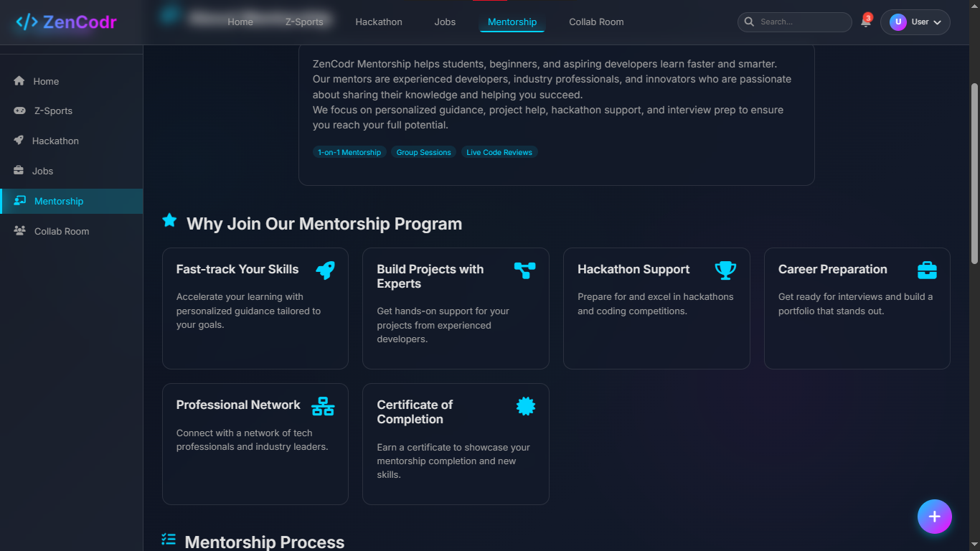Screen dimensions: 980x551
Task: Open the User account dropdown
Action: pyautogui.click(x=915, y=22)
